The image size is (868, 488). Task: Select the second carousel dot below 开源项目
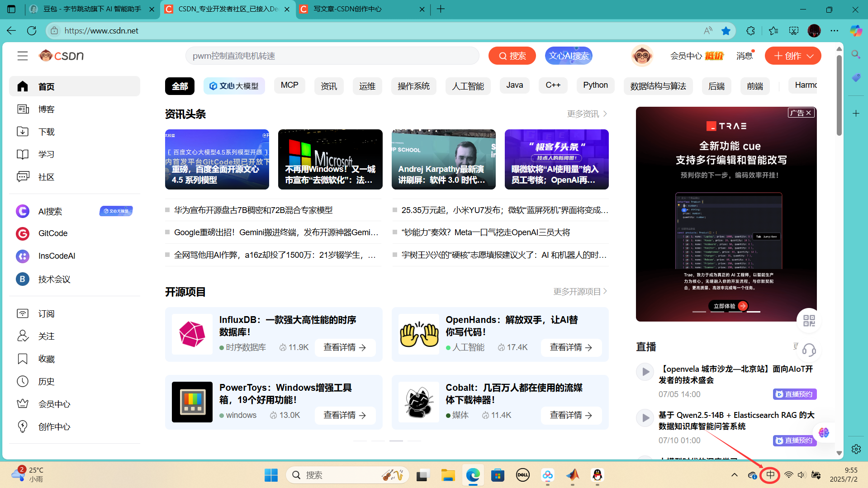[378, 441]
